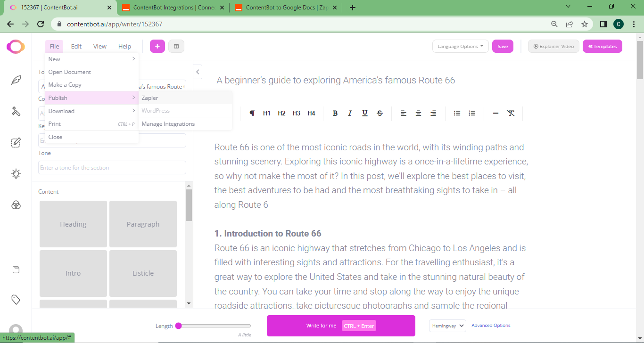The height and width of the screenshot is (343, 644).
Task: Click the Tone input field
Action: [112, 167]
